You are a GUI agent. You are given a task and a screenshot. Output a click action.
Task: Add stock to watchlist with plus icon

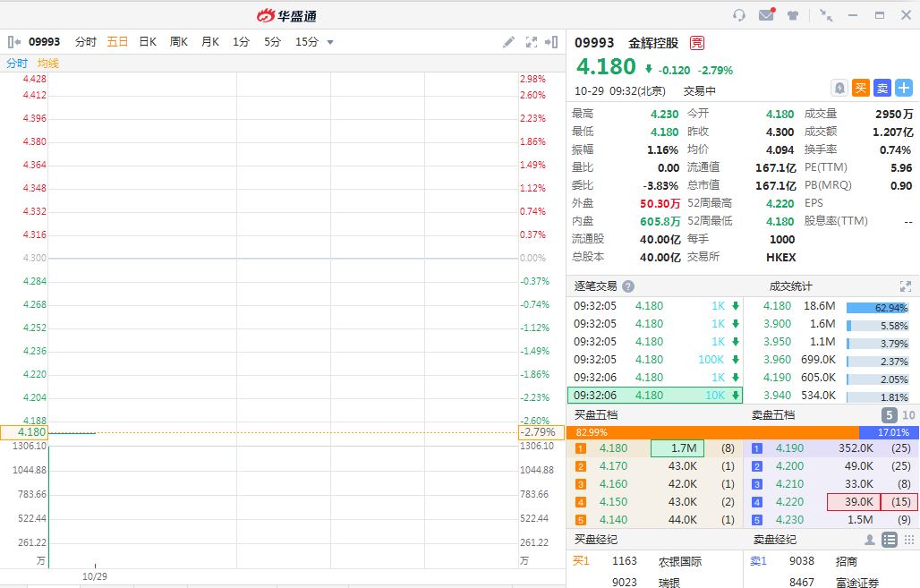click(x=904, y=88)
